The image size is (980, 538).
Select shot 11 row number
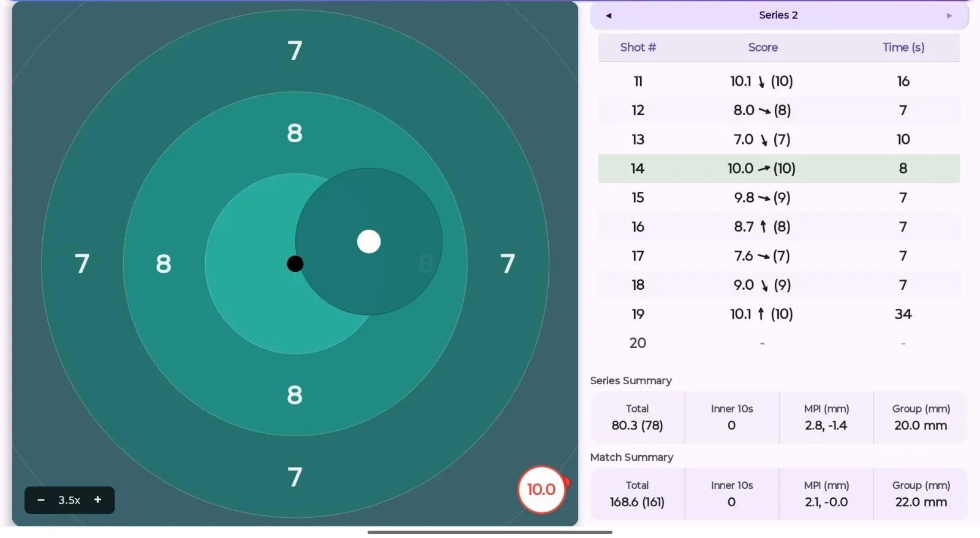tap(638, 81)
